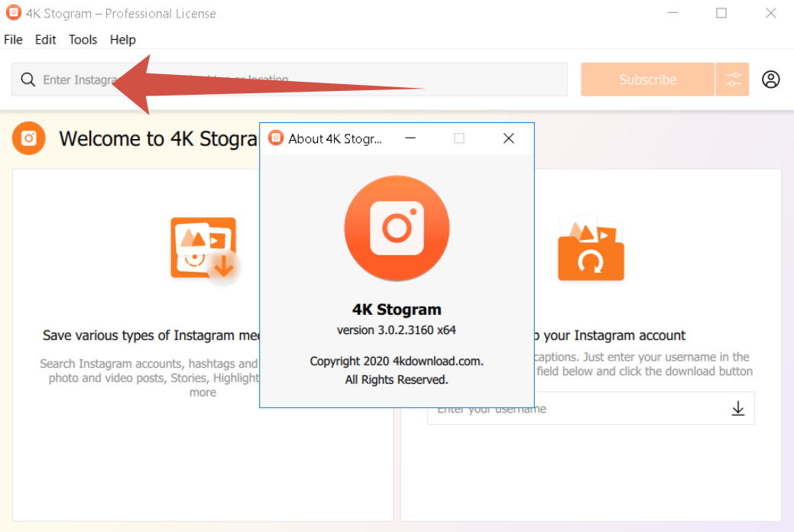Open the File menu

tap(12, 40)
